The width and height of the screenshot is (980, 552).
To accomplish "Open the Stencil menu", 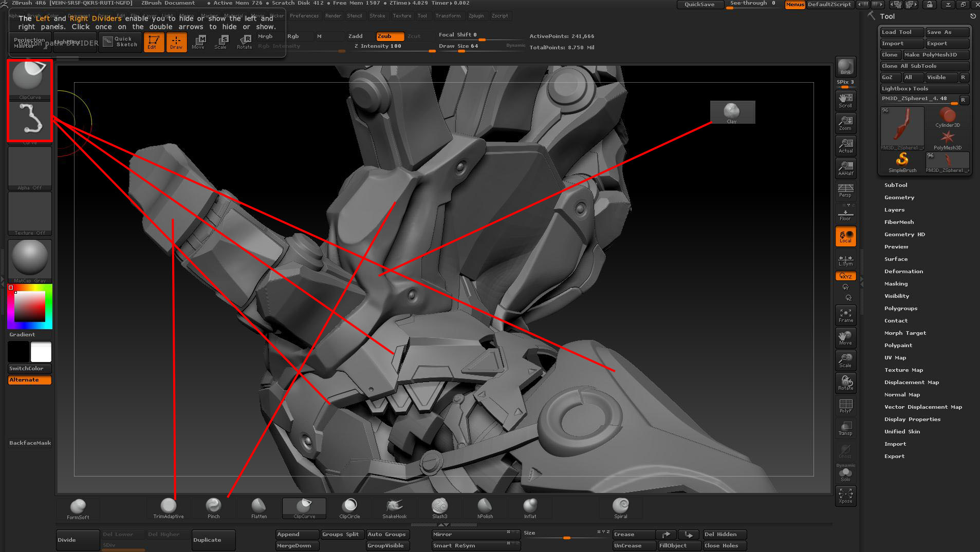I will click(x=355, y=16).
